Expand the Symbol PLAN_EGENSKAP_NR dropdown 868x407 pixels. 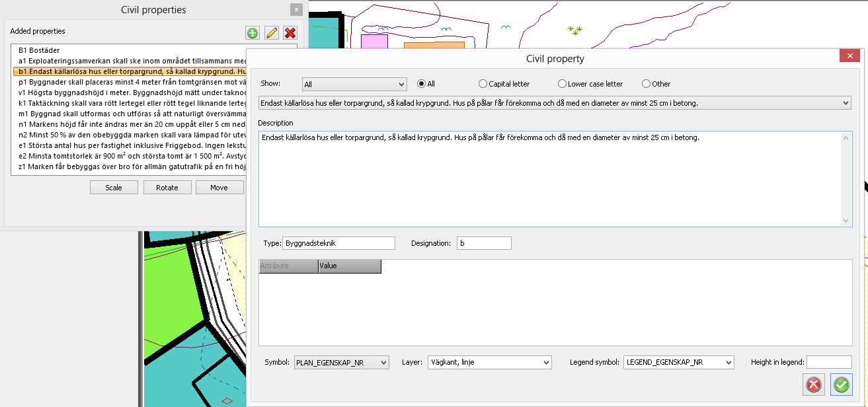[342, 362]
